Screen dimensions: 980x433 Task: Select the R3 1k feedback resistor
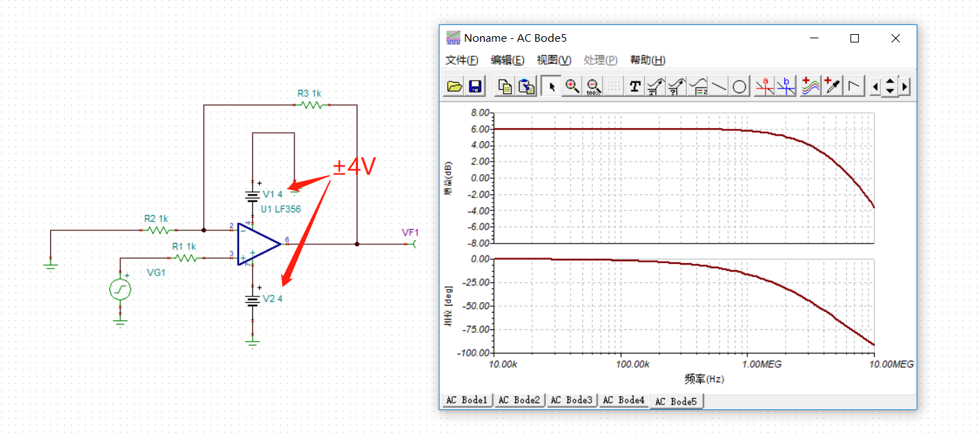(x=311, y=104)
